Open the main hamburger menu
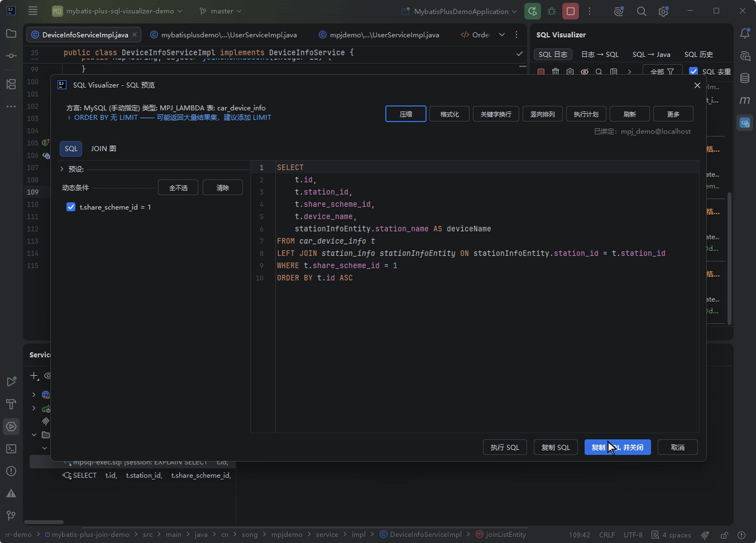This screenshot has height=543, width=756. (33, 11)
